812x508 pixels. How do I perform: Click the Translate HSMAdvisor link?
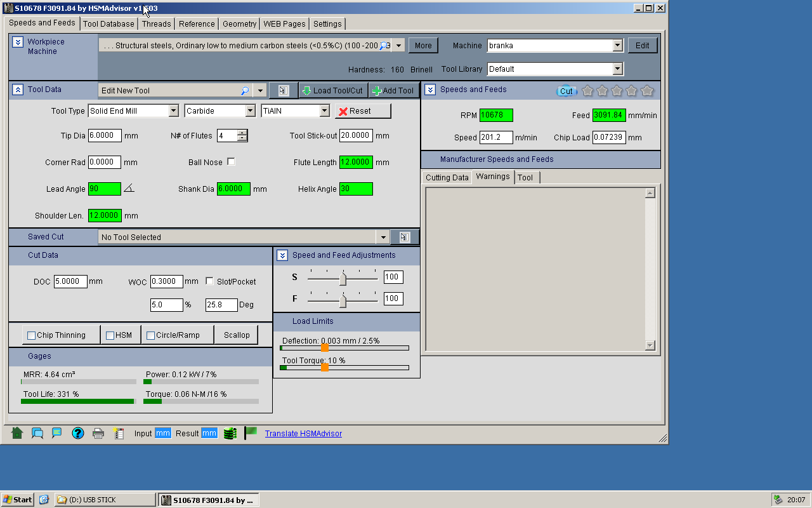[x=303, y=434]
